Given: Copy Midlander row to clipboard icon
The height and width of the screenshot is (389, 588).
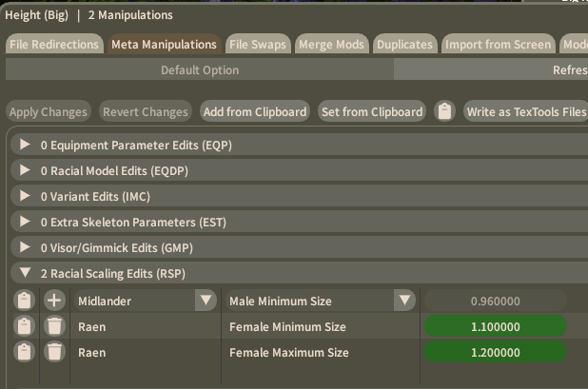Looking at the screenshot, I should click(x=25, y=301).
